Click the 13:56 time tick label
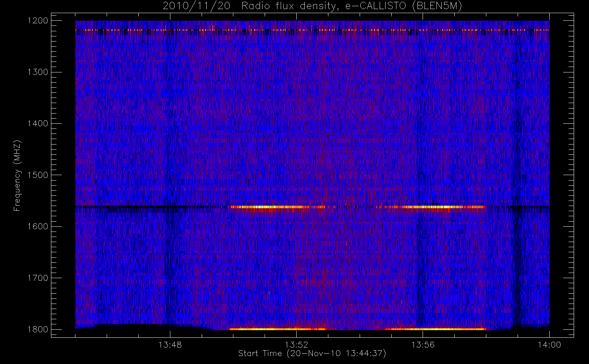 point(423,345)
